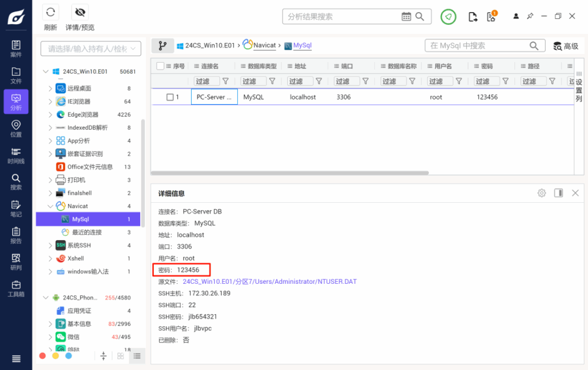Viewport: 588px width, 370px height.
Task: Open the NTUSER.DAT source file link
Action: [269, 282]
